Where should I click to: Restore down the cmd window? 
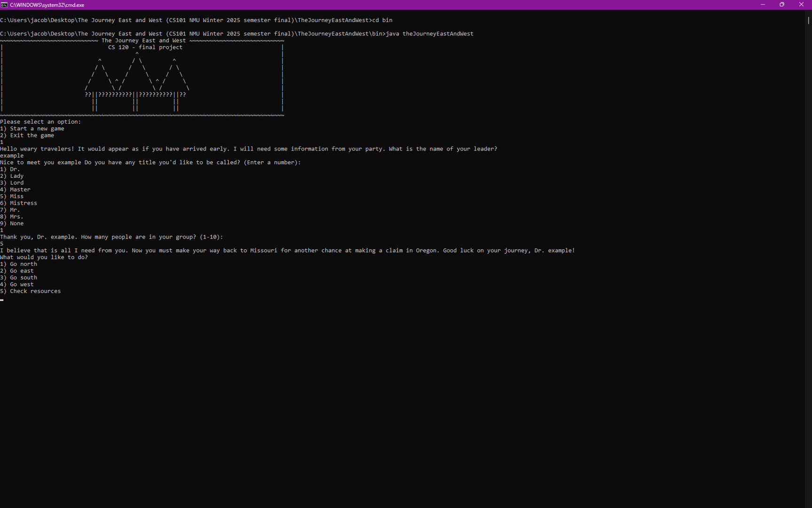(782, 5)
